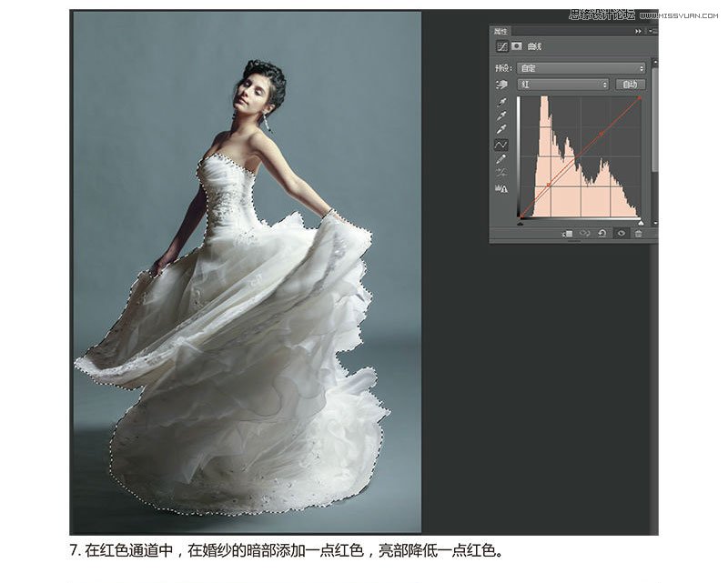Delete the adjustment layer with trash icon
The height and width of the screenshot is (583, 728).
tap(639, 234)
